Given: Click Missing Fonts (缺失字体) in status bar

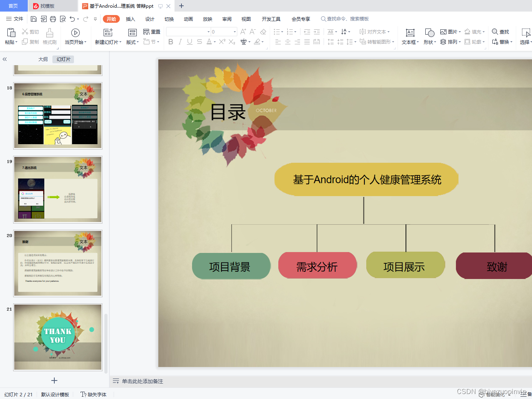Looking at the screenshot, I should coord(93,394).
